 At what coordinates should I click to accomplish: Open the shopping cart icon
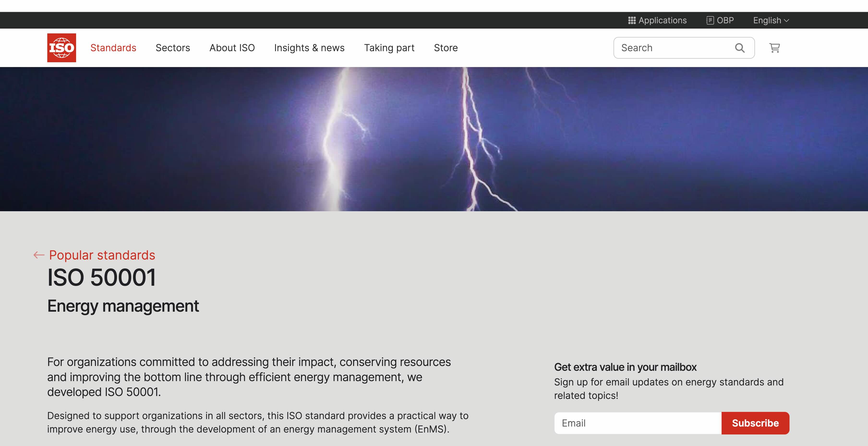click(774, 48)
